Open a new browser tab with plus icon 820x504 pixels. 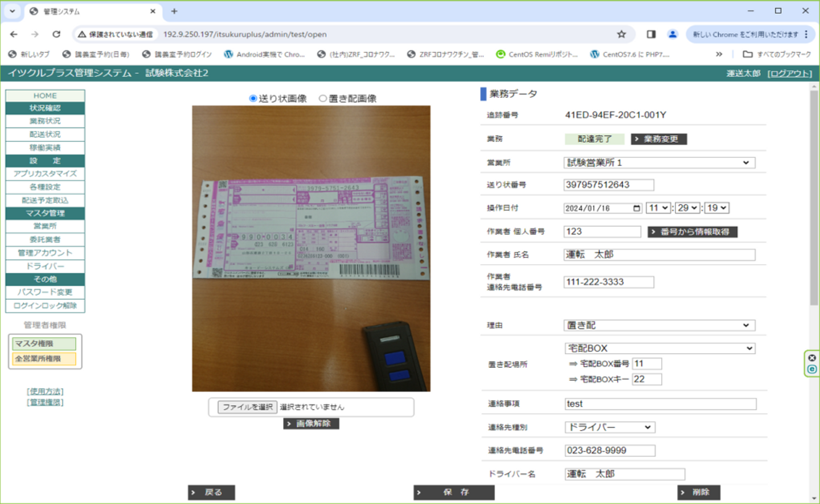[174, 11]
